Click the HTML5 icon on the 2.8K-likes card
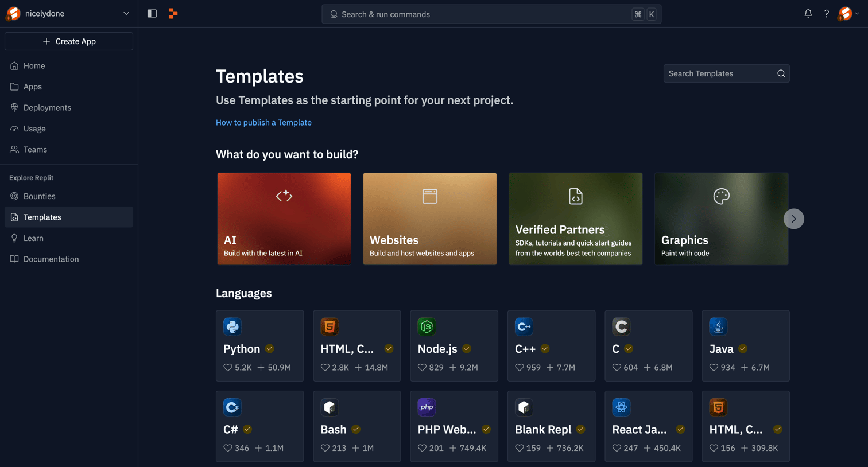 tap(330, 326)
